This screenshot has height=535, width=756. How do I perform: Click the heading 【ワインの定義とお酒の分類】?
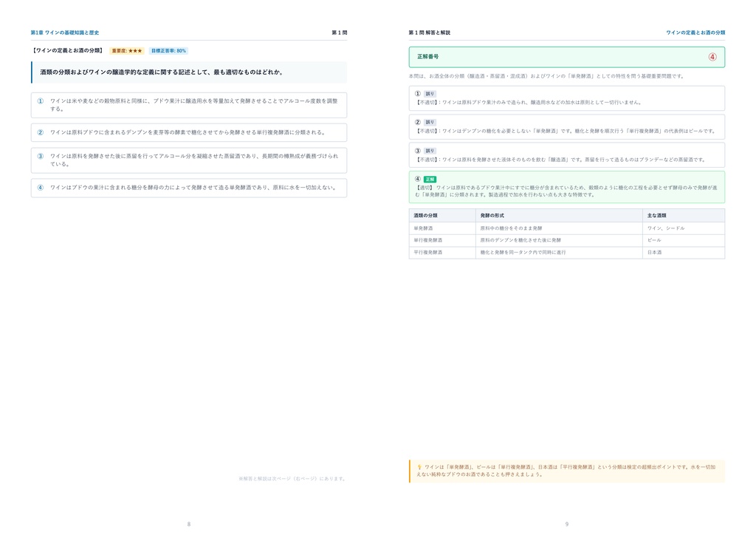point(68,51)
